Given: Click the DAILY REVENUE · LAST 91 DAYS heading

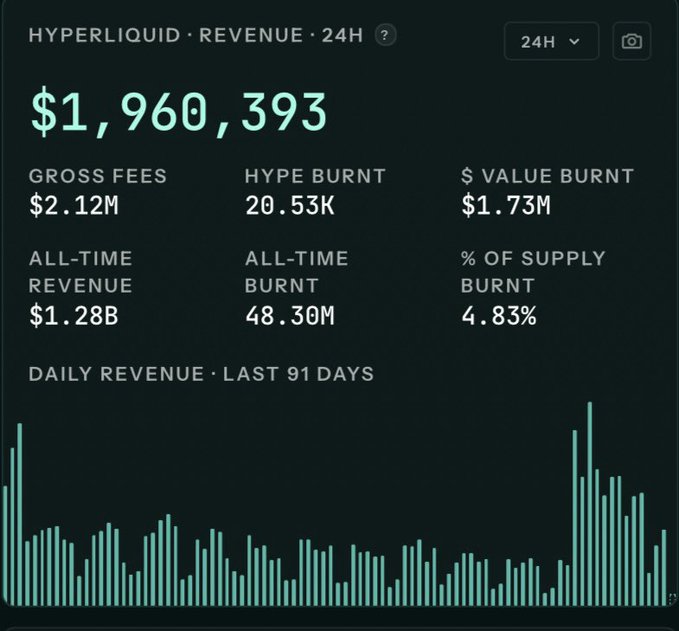Looking at the screenshot, I should [x=201, y=374].
